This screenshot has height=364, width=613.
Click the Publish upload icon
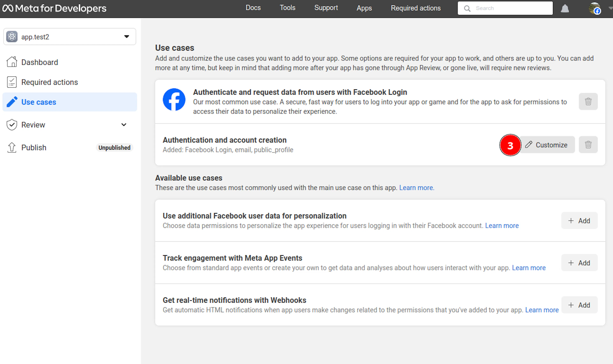(12, 147)
